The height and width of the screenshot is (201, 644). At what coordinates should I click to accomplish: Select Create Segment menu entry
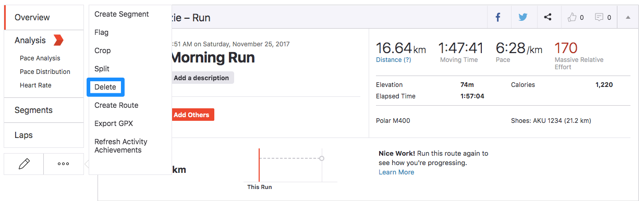[121, 14]
